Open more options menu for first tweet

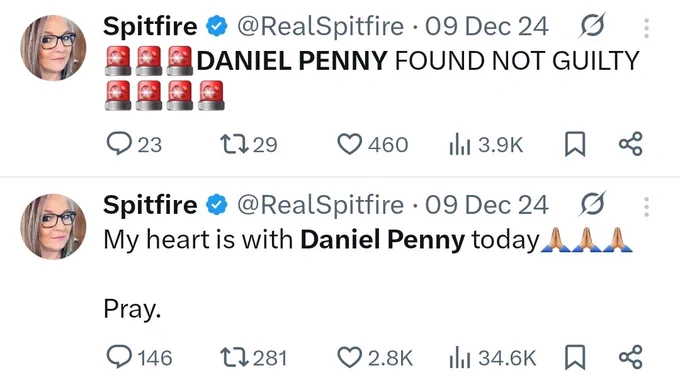point(646,28)
